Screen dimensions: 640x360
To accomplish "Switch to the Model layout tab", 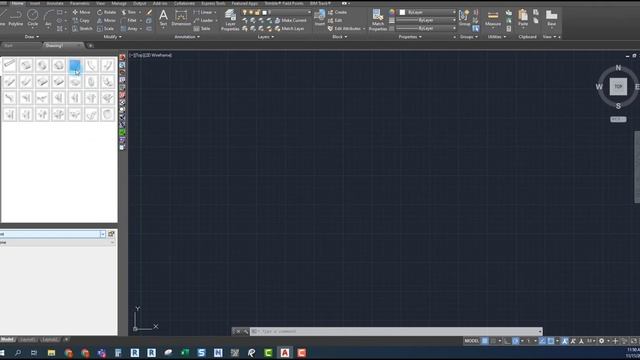I will pos(7,340).
